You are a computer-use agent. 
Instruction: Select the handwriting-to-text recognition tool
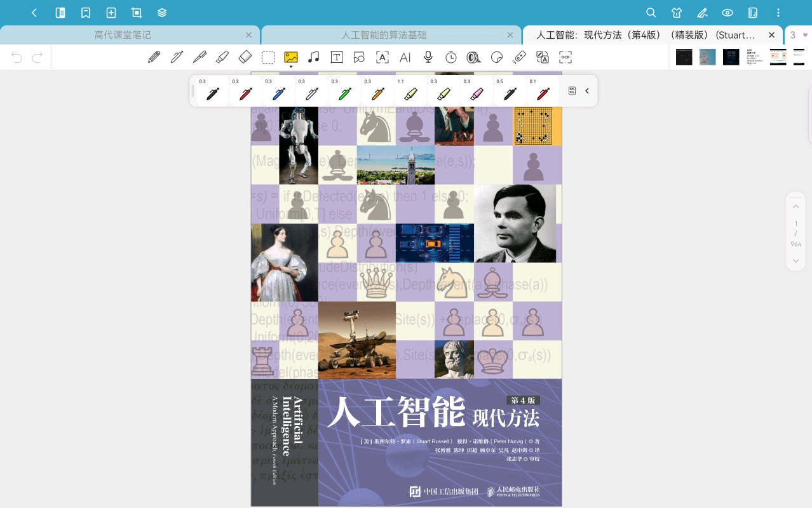point(382,57)
